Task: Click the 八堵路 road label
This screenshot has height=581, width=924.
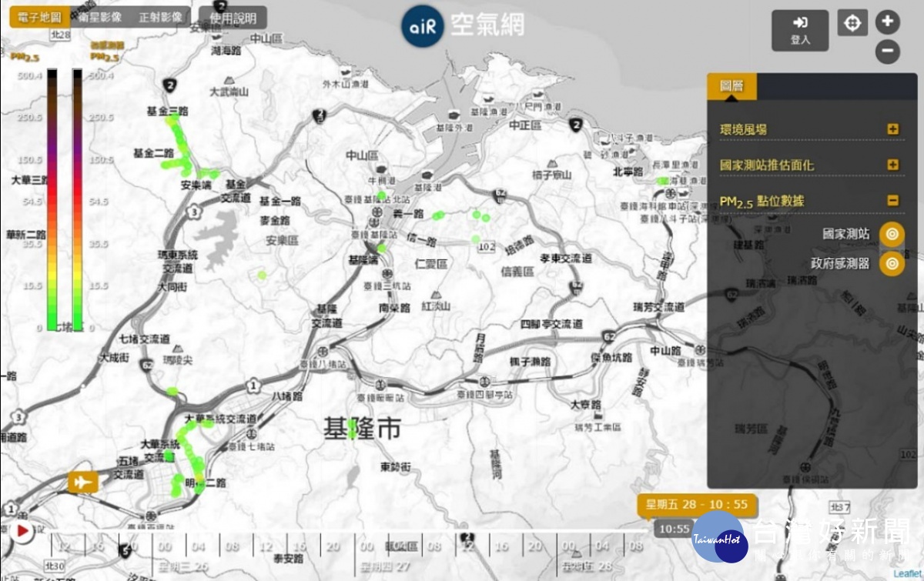Action: 287,396
